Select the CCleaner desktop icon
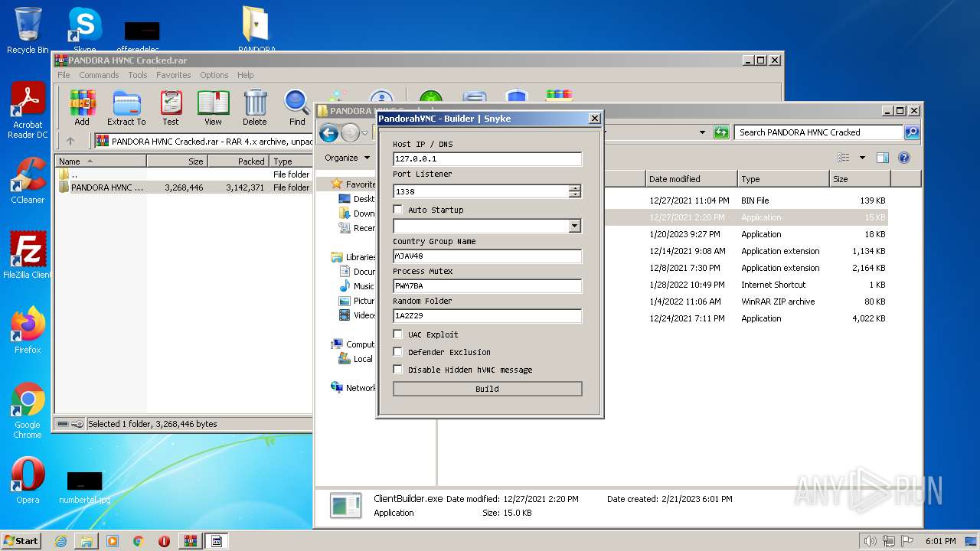Image resolution: width=980 pixels, height=551 pixels. pos(28,180)
